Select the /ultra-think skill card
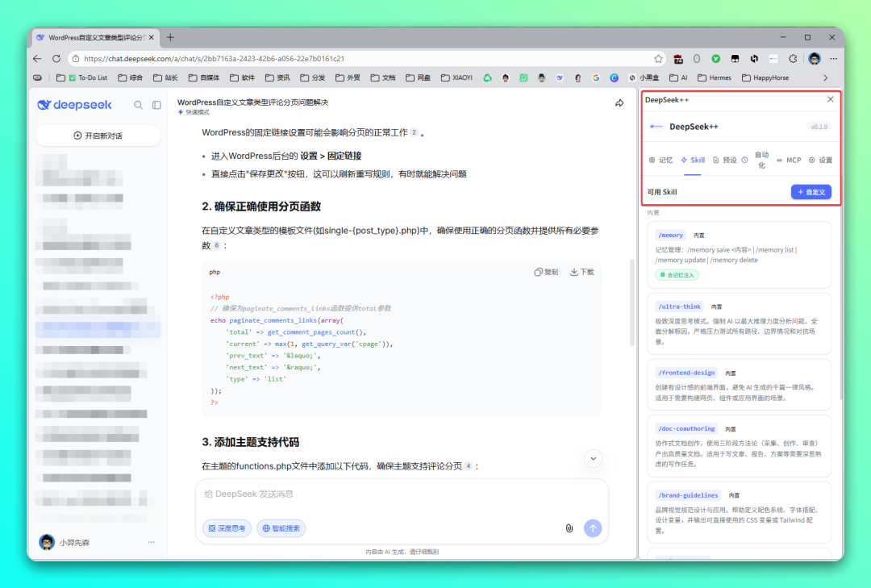Image resolution: width=871 pixels, height=588 pixels. pyautogui.click(x=739, y=324)
